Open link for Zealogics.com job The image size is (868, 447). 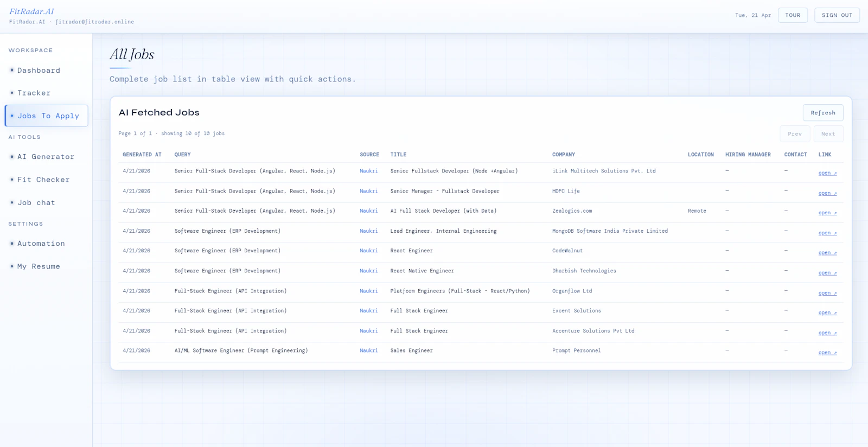pyautogui.click(x=827, y=213)
